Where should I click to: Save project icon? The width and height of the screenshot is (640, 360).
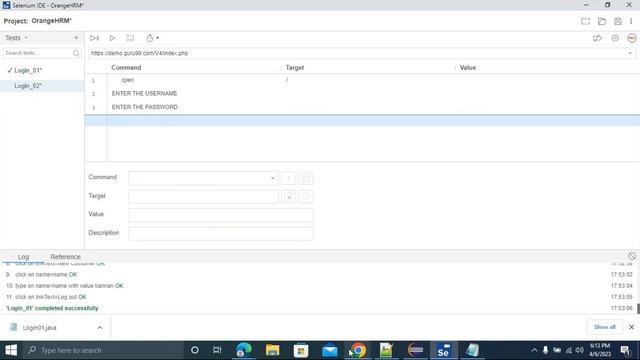[x=618, y=21]
